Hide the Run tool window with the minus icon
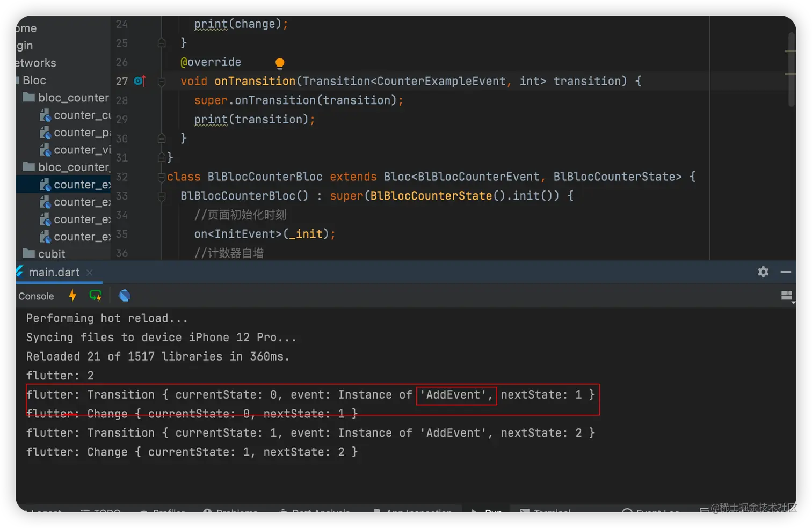This screenshot has width=812, height=528. coord(786,272)
